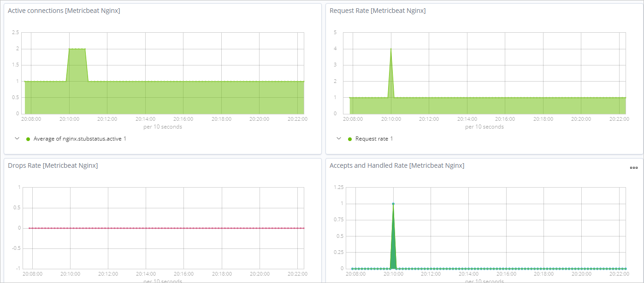This screenshot has height=283, width=644.
Task: Click the green legend dot for nginx.stubstatus.active
Action: [x=28, y=139]
